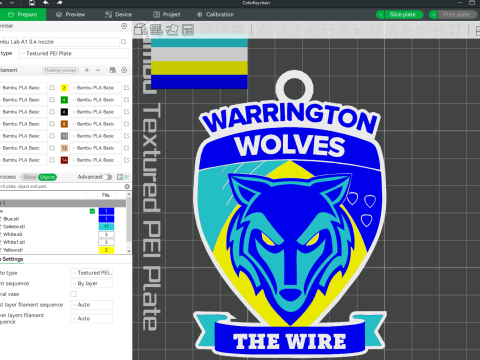Select the Settings tab in bottom panel

pyautogui.click(x=13, y=259)
